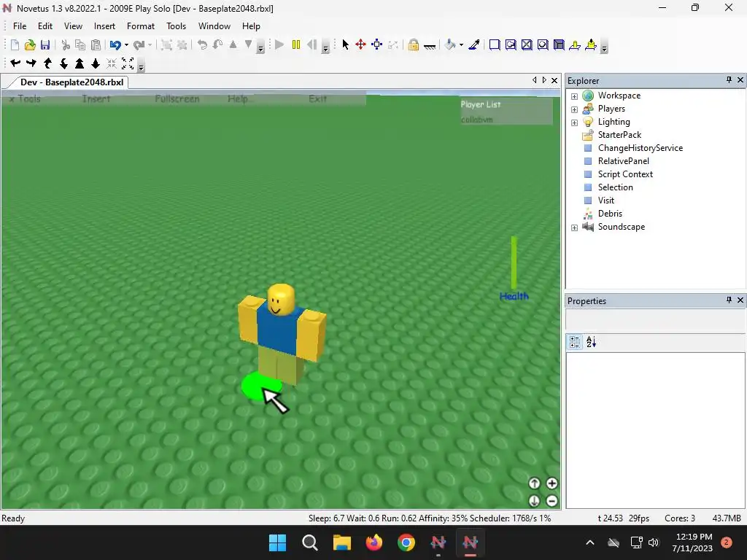Select the Glue surface tool icon
Screen dimensions: 747x560
pyautogui.click(x=511, y=44)
